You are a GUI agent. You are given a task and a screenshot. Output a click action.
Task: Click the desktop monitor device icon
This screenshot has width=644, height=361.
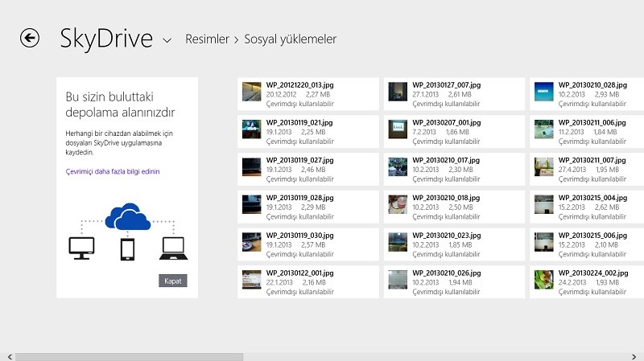point(81,248)
